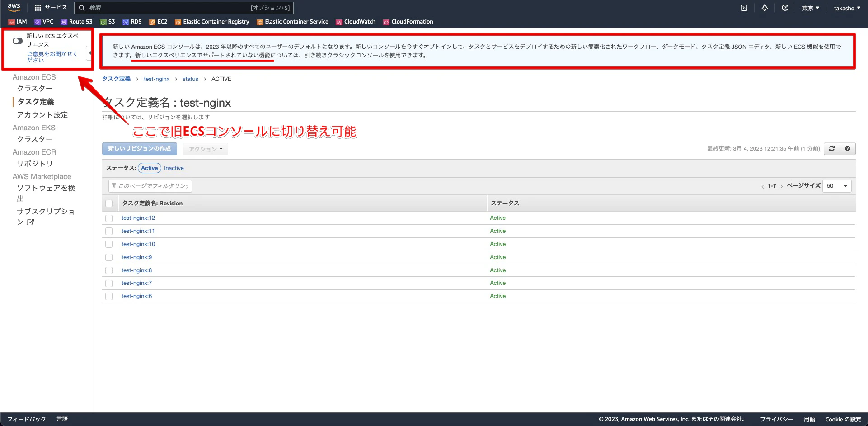Image resolution: width=868 pixels, height=426 pixels.
Task: Check the test-nginx:7 row checkbox
Action: point(109,284)
